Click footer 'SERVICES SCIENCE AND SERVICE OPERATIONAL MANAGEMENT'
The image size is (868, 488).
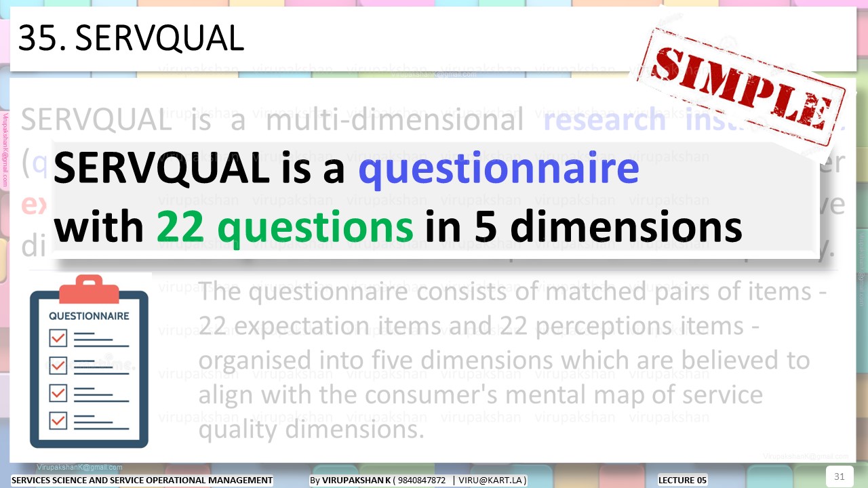click(x=142, y=480)
